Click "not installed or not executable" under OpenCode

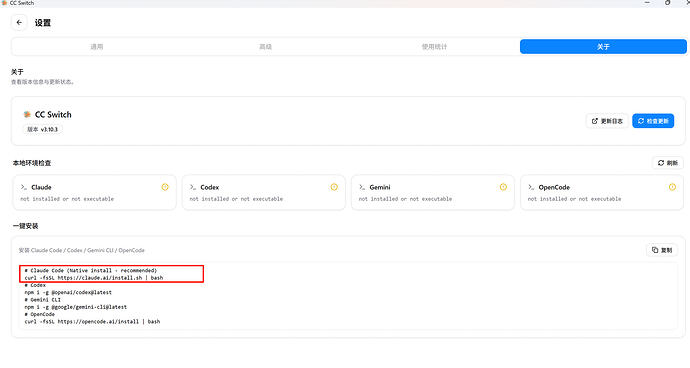click(x=574, y=199)
